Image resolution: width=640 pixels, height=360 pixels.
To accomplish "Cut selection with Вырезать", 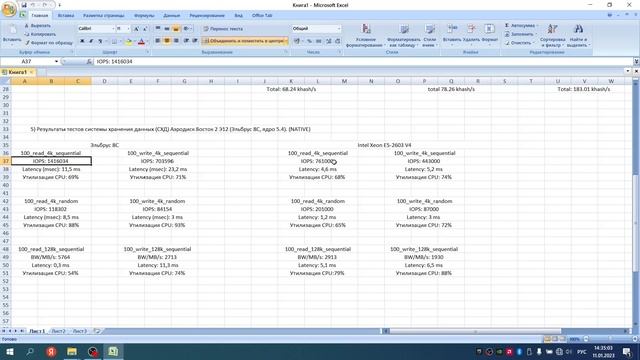I will click(38, 26).
